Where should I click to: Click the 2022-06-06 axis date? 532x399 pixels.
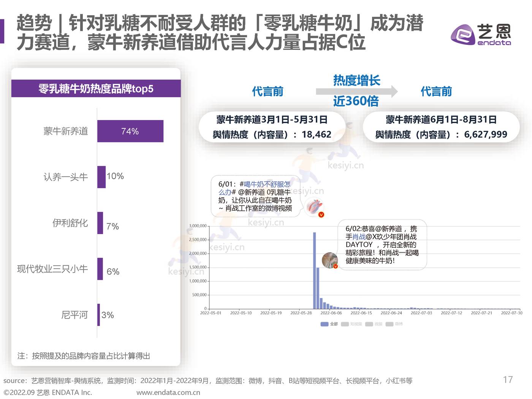(331, 313)
